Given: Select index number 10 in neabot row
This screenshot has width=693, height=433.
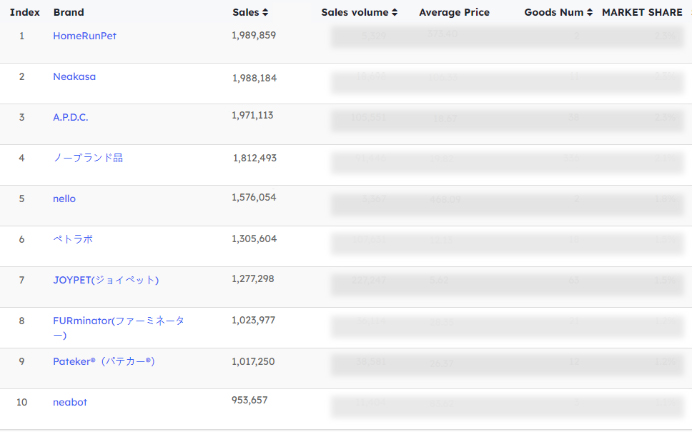Looking at the screenshot, I should (x=22, y=402).
